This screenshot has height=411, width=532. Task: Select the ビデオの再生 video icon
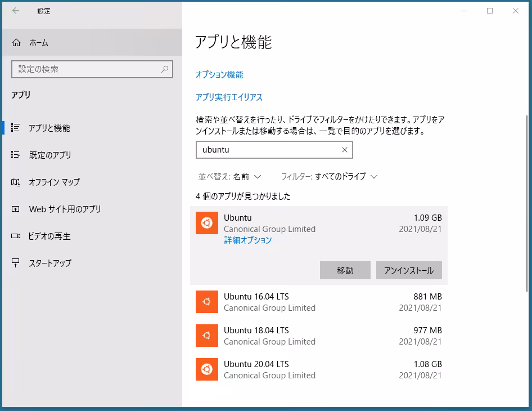pos(16,236)
